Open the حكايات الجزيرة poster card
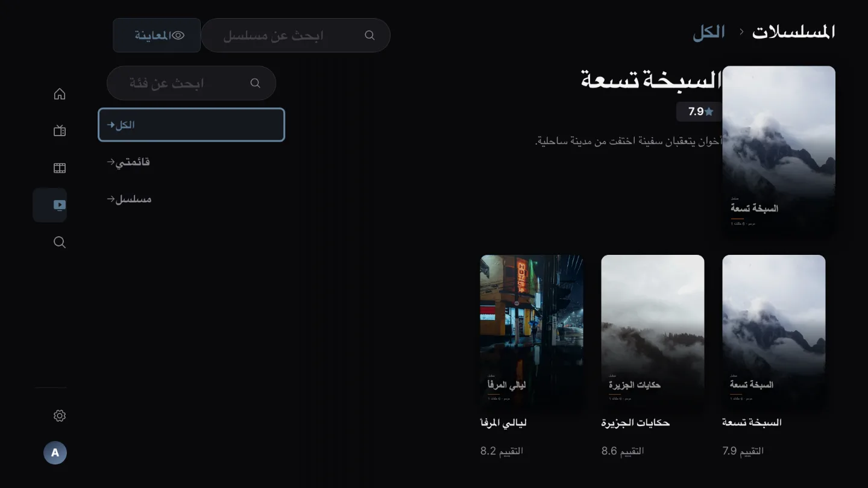This screenshot has width=868, height=488. pos(653,332)
